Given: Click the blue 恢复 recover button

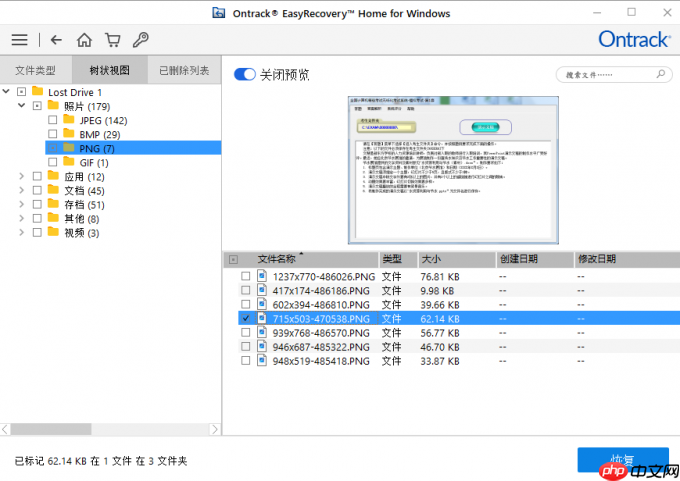Looking at the screenshot, I should click(x=622, y=460).
